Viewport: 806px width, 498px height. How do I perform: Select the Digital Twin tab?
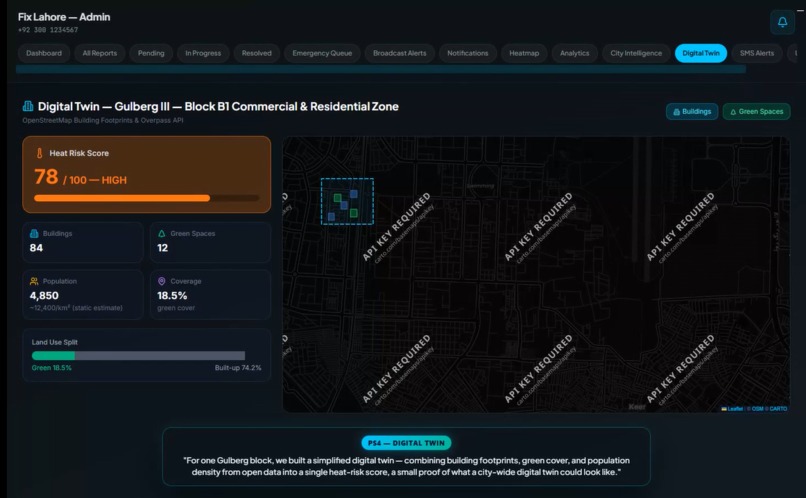click(701, 53)
